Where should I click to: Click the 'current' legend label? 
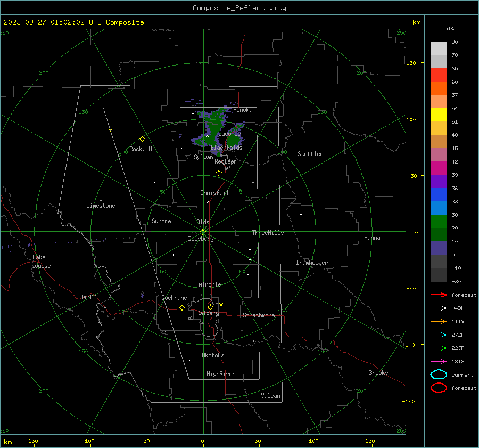(x=463, y=375)
